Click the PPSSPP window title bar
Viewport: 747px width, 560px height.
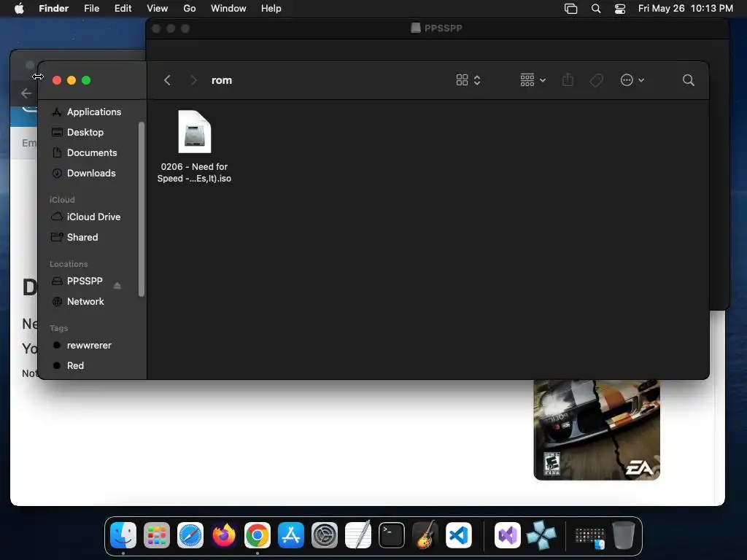click(437, 28)
